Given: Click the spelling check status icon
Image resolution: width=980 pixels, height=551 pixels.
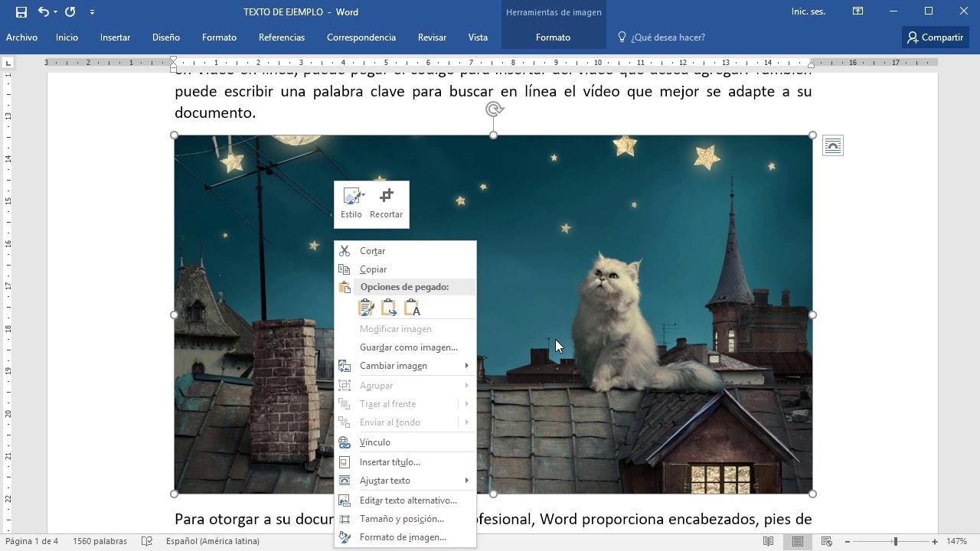Looking at the screenshot, I should (x=147, y=541).
